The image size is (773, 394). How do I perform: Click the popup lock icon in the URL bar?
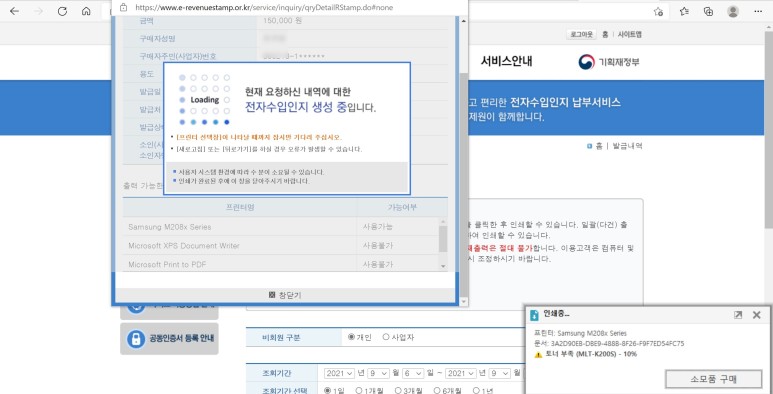123,7
